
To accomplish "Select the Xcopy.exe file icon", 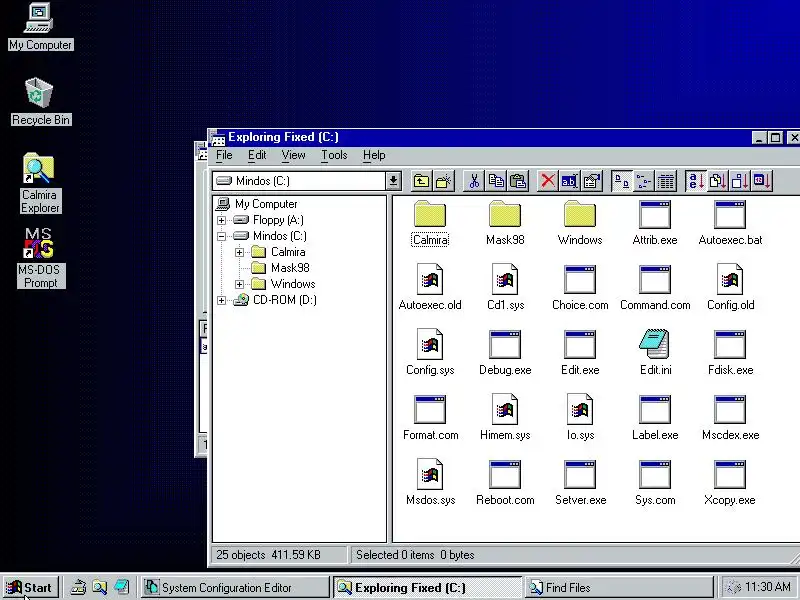I will 730,474.
